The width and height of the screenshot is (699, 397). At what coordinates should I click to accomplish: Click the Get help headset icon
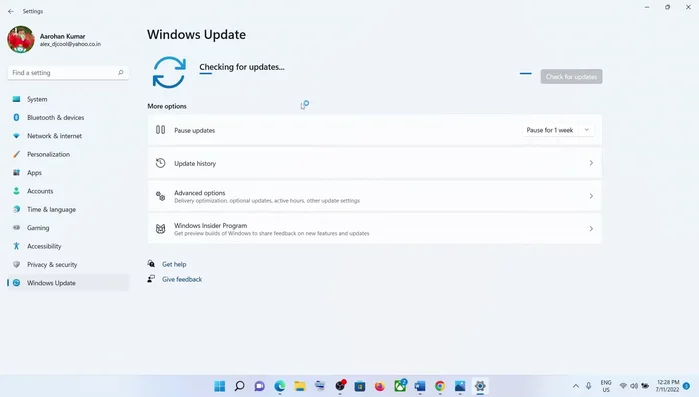[x=151, y=264]
